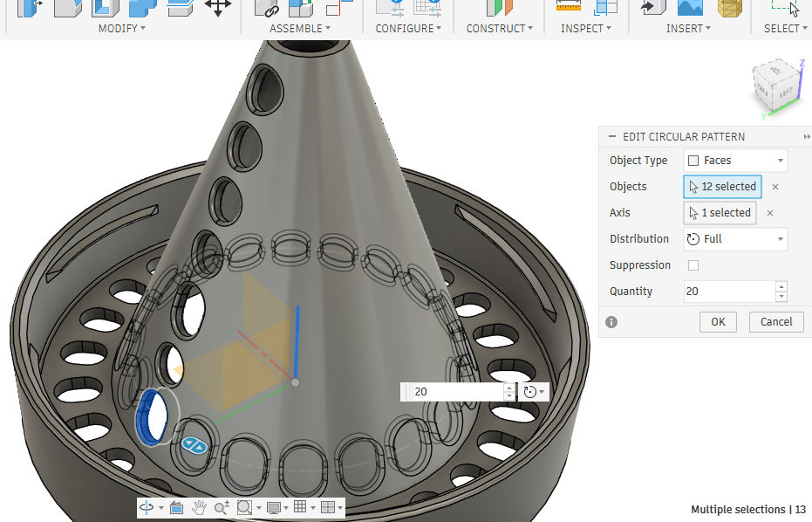
Task: Open the Object Type Faces dropdown
Action: (735, 161)
